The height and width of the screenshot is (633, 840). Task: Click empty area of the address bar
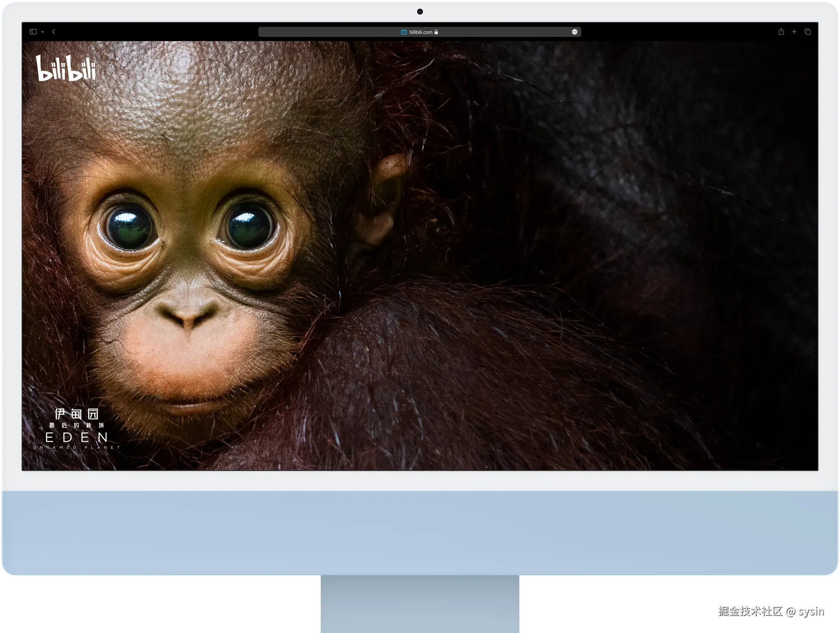[x=328, y=32]
